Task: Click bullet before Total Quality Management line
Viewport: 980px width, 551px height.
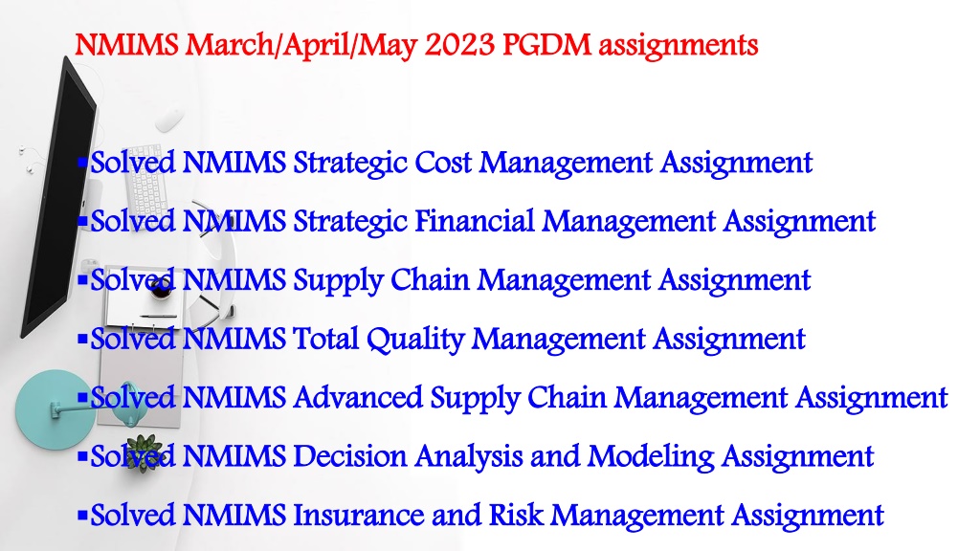Action: pyautogui.click(x=82, y=339)
